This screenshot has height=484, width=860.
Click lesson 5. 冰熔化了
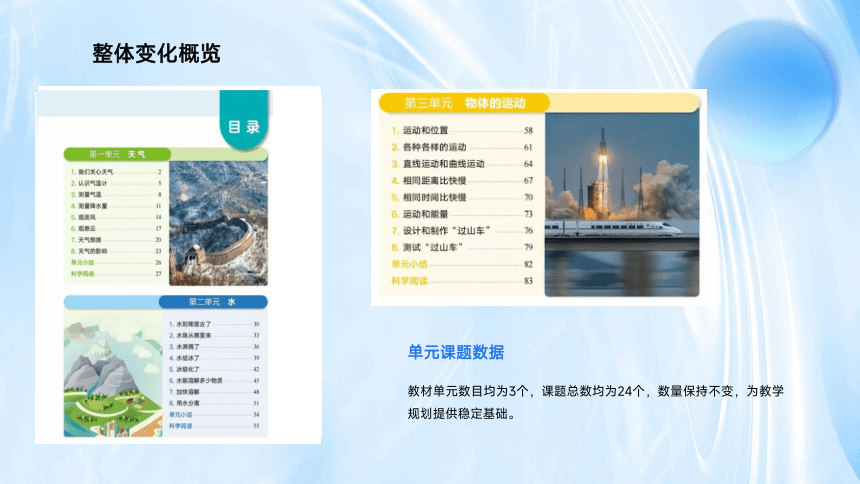click(214, 369)
